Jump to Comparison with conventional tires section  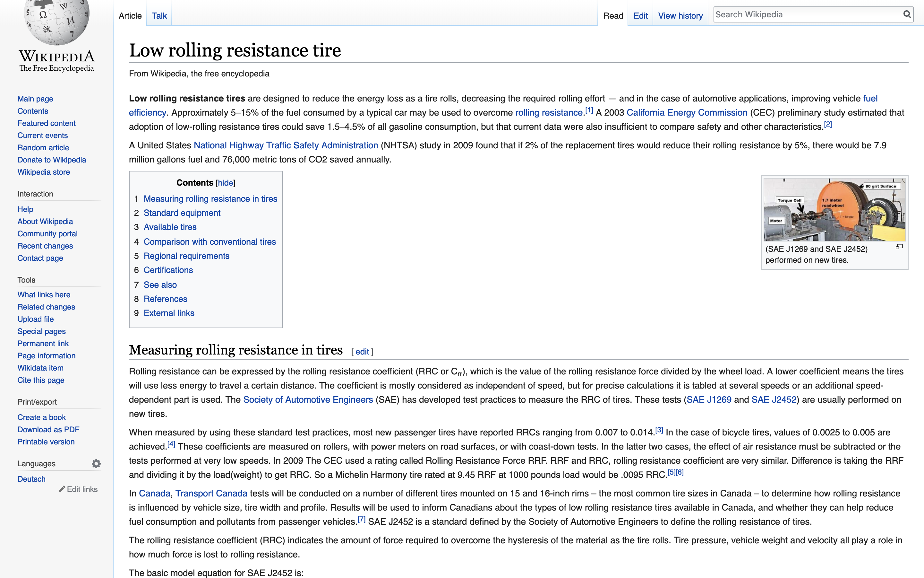(210, 242)
